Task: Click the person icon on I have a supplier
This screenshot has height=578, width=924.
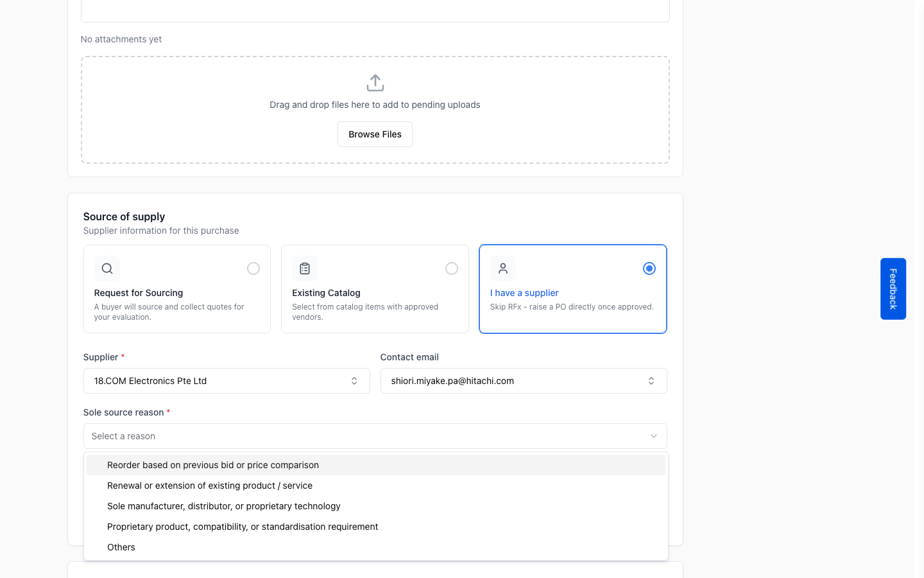Action: 503,268
